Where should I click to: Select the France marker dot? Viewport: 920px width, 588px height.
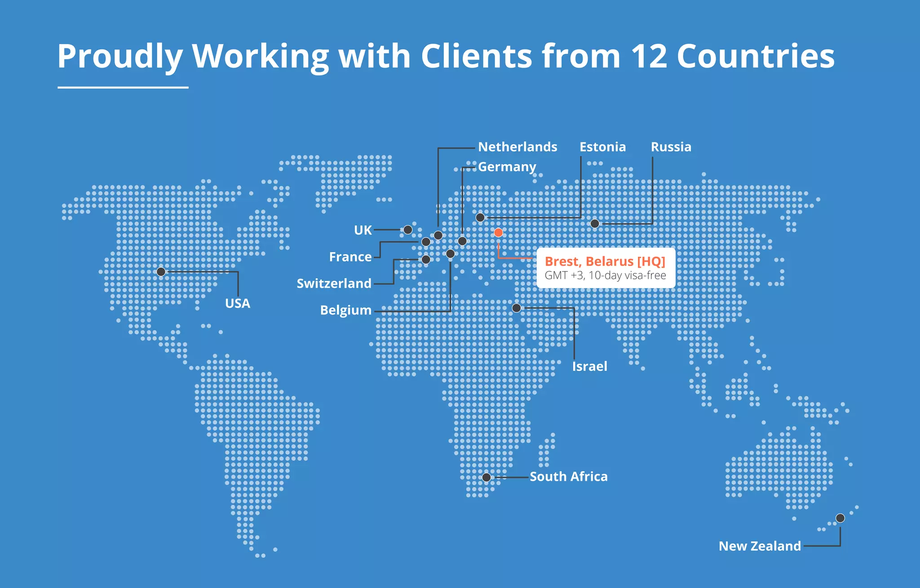tap(426, 242)
